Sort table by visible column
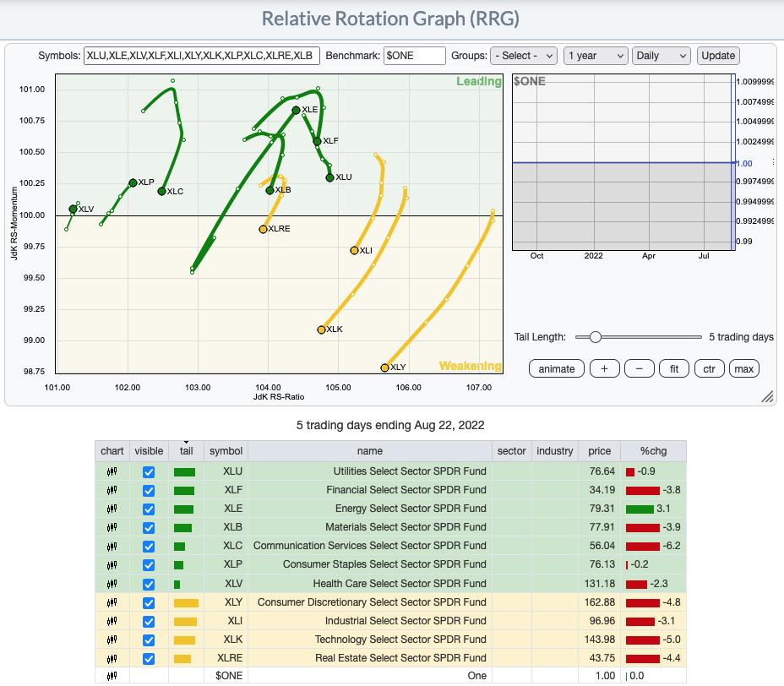The image size is (784, 686). tap(149, 451)
